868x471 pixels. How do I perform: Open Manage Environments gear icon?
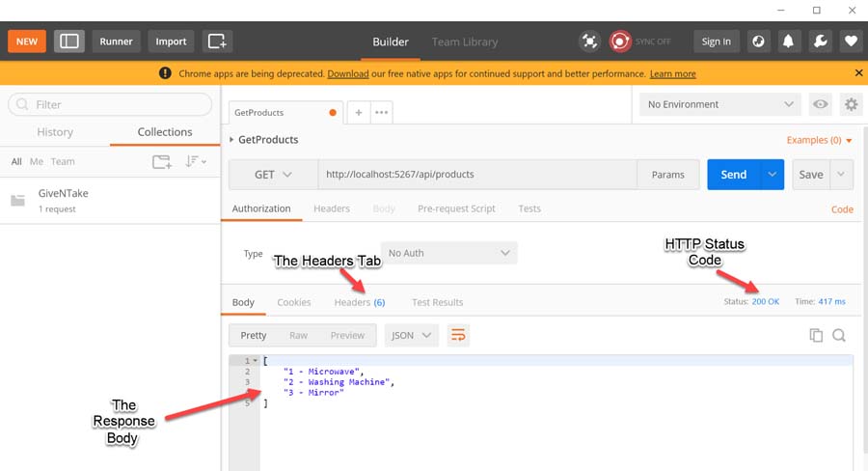pyautogui.click(x=850, y=104)
